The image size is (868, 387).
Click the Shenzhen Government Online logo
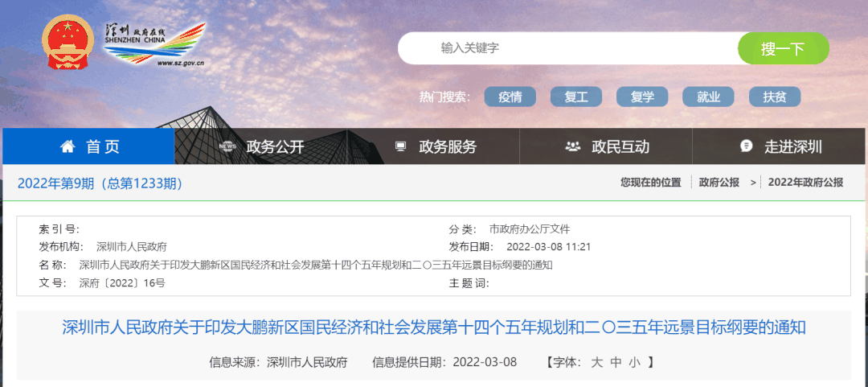155,43
